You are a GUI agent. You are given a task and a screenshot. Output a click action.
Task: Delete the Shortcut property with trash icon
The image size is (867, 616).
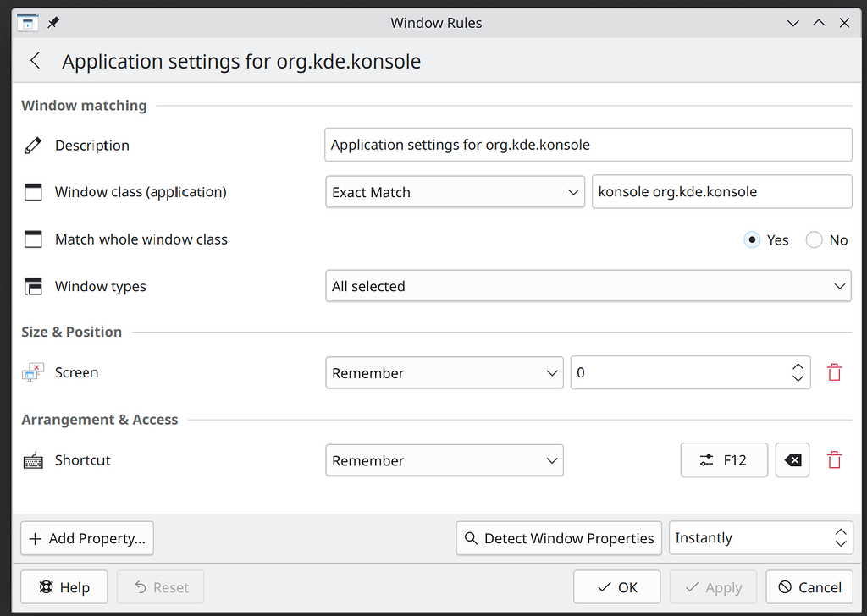tap(834, 460)
